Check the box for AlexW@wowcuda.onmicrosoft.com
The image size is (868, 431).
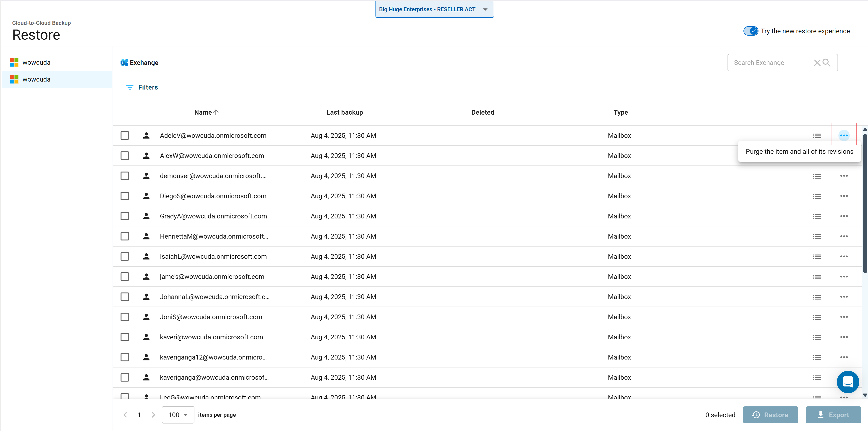point(125,156)
